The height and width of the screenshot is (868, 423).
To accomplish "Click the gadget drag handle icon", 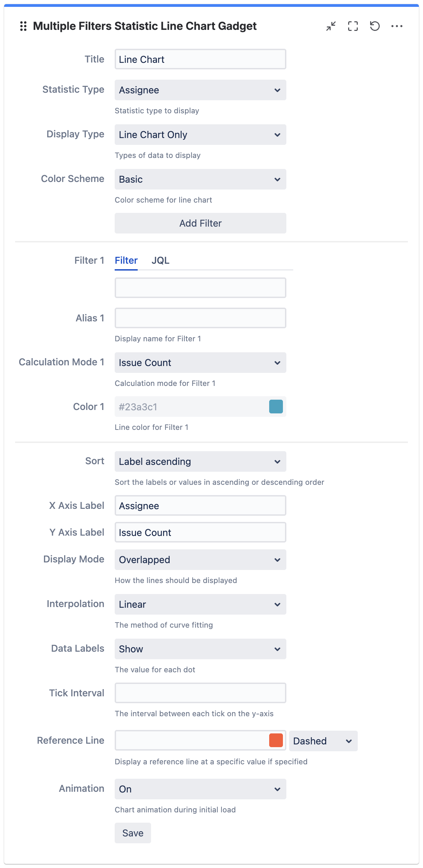I will click(23, 26).
